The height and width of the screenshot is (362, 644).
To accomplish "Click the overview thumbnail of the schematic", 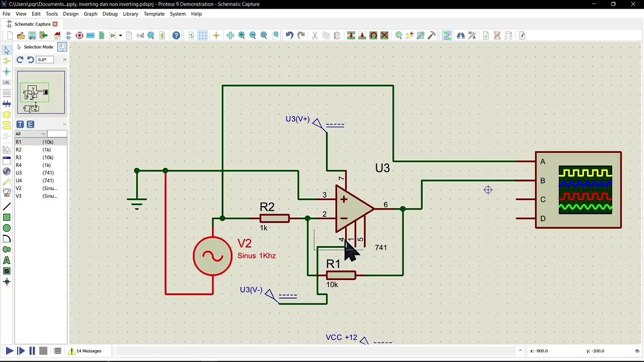I will (41, 93).
